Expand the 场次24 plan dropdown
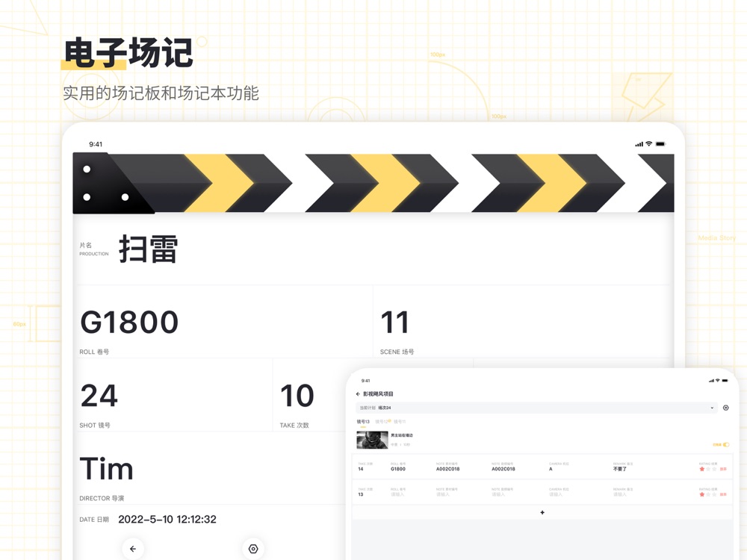The width and height of the screenshot is (747, 560). coord(536,408)
